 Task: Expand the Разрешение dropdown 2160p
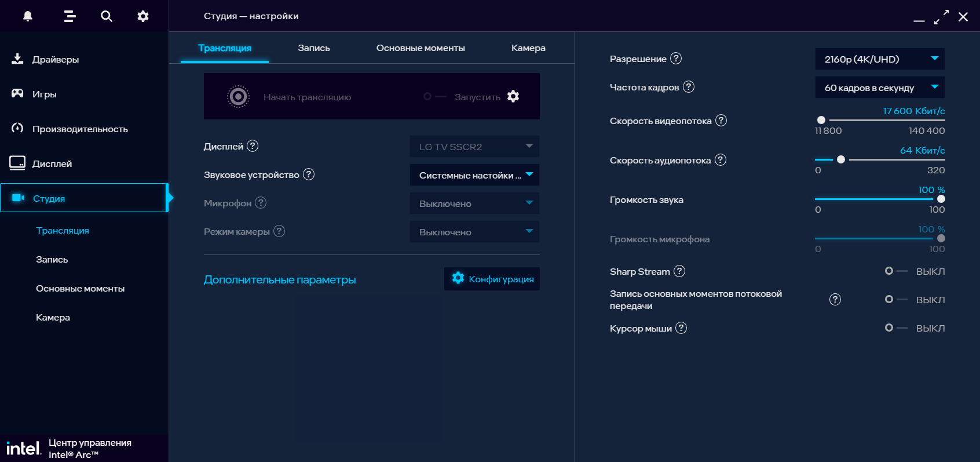880,59
